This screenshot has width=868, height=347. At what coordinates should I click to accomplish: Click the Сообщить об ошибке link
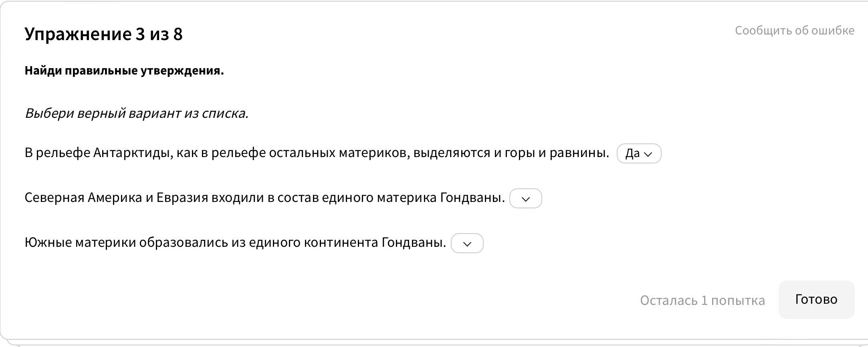pos(794,30)
